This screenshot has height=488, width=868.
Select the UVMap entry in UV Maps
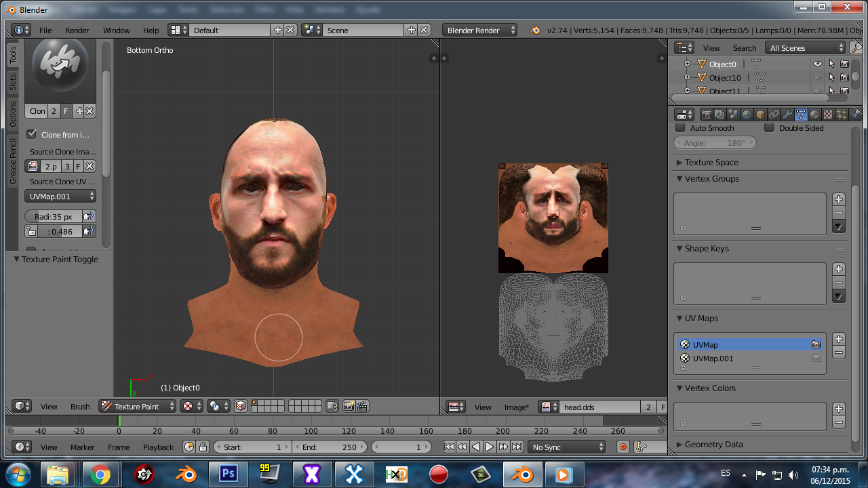click(749, 344)
